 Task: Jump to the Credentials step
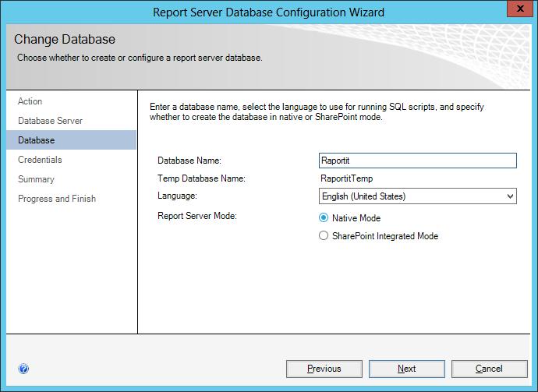[x=40, y=160]
